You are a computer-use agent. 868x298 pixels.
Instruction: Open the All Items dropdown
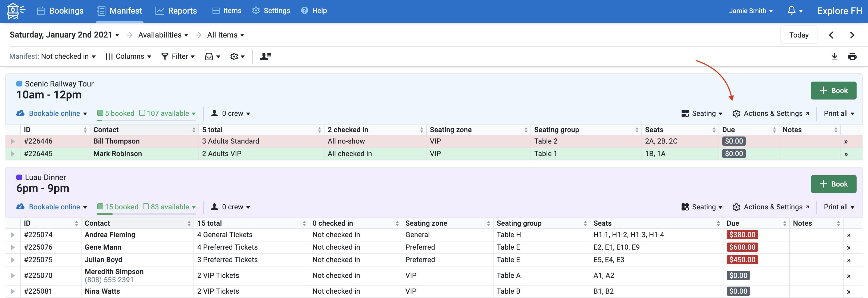(x=225, y=35)
